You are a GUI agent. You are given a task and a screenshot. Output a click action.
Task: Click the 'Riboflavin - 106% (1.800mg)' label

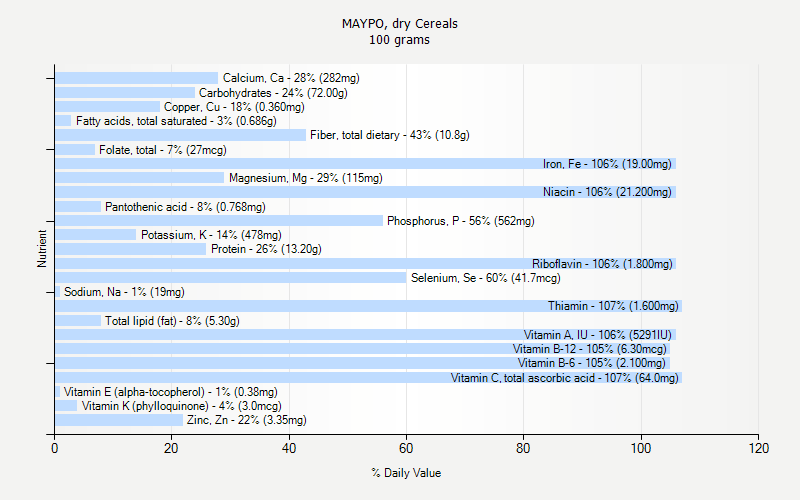pos(602,264)
